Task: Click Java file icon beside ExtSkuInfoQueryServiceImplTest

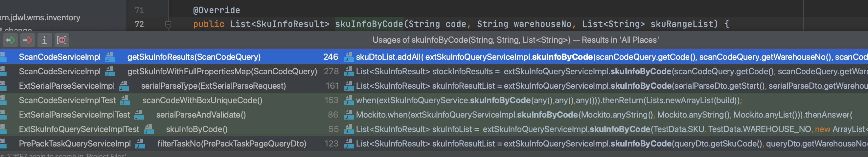Action: click(148, 129)
